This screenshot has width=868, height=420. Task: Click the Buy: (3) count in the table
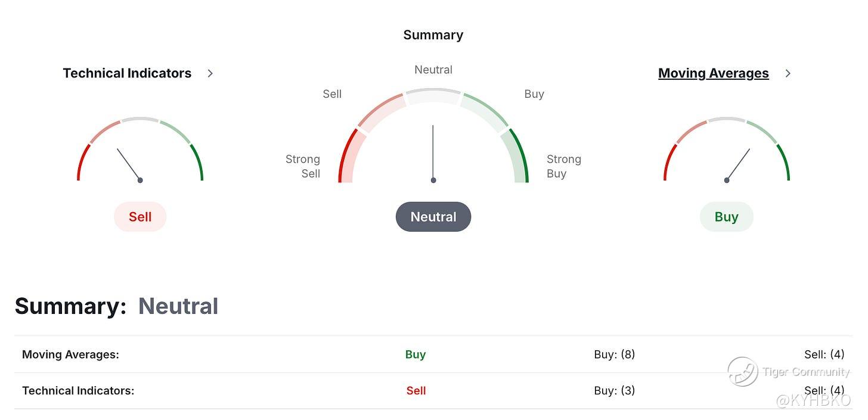click(614, 391)
